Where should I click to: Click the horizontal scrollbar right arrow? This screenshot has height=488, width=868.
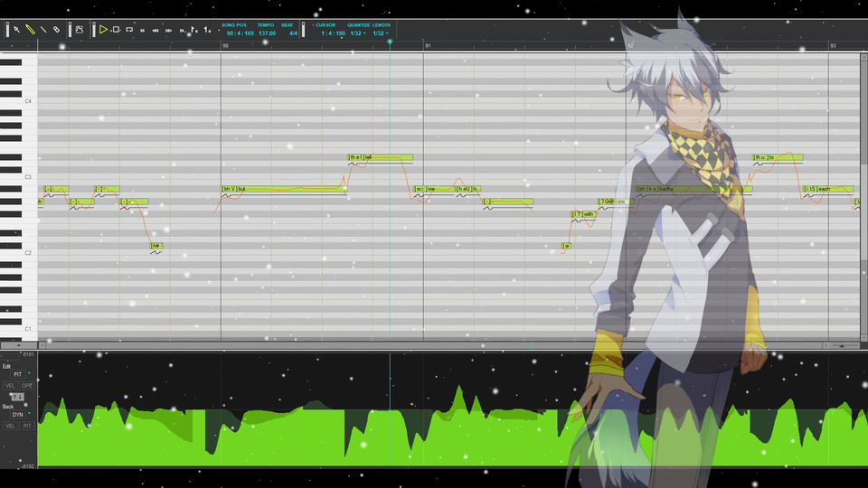click(826, 345)
